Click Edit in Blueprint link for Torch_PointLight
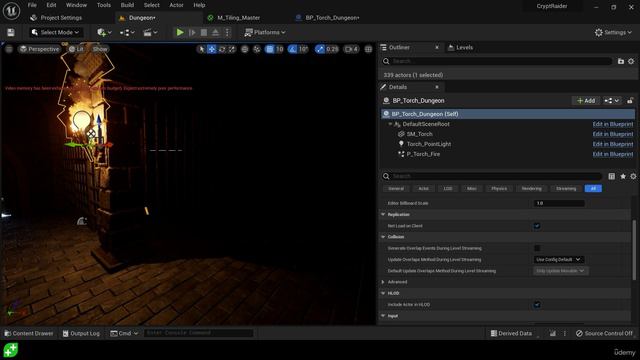Image resolution: width=640 pixels, height=360 pixels. tap(613, 144)
